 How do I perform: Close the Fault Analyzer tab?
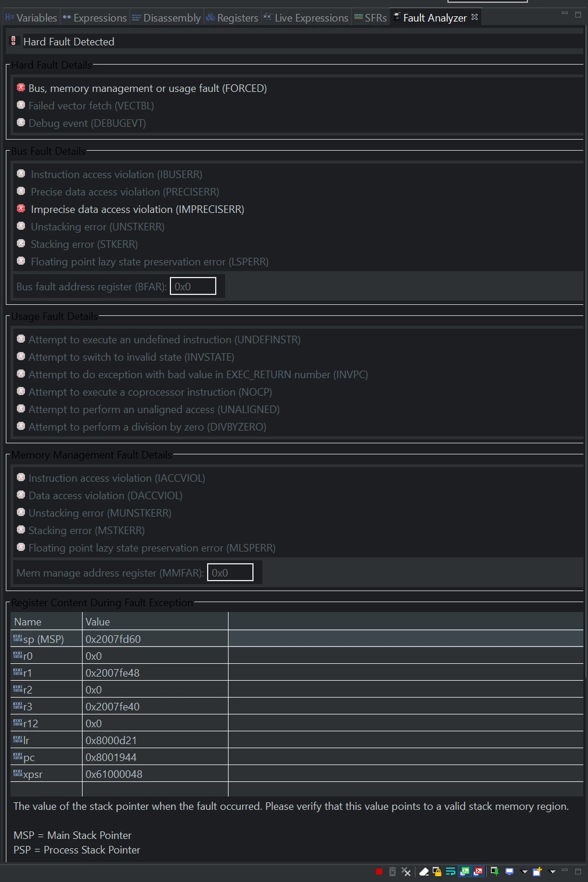[x=475, y=17]
